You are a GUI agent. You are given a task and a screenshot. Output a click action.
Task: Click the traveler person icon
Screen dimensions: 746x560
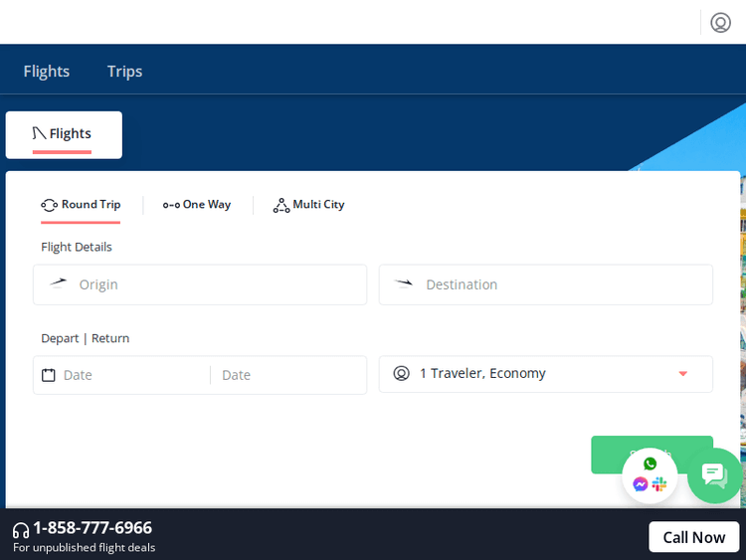(401, 374)
